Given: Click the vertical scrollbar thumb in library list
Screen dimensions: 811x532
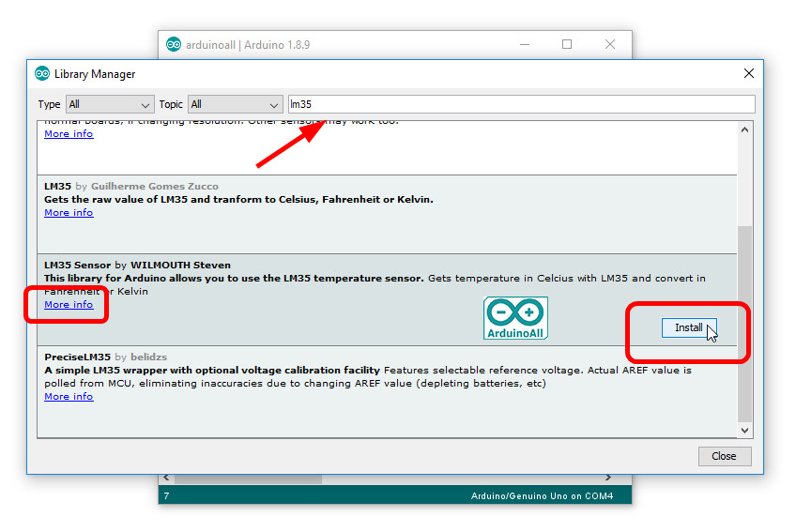Looking at the screenshot, I should pyautogui.click(x=744, y=323).
